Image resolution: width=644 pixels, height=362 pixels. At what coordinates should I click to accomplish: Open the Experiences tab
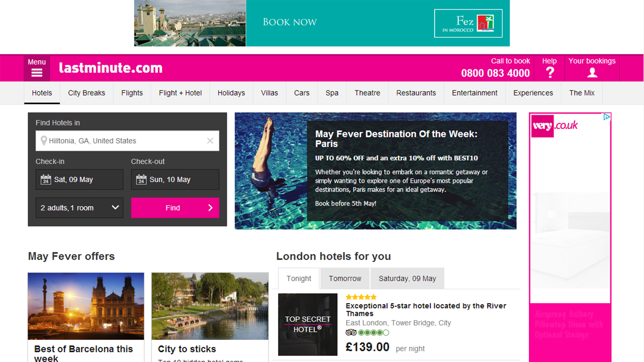pyautogui.click(x=533, y=93)
